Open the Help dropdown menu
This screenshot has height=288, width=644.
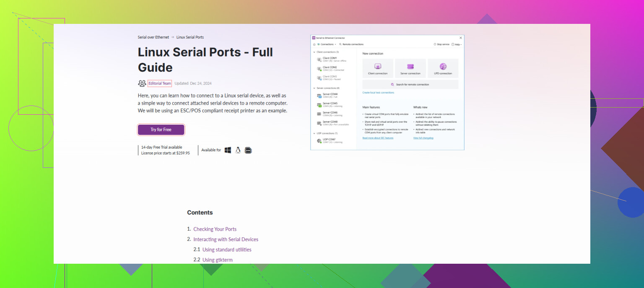tap(456, 44)
